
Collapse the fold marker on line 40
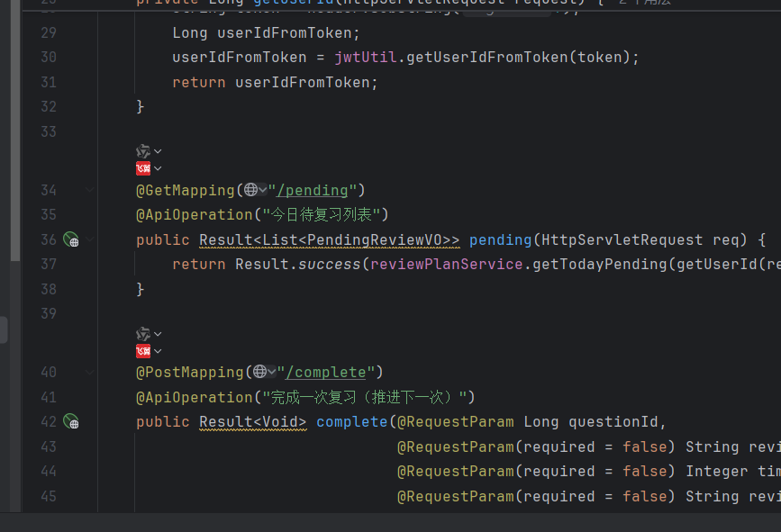90,372
